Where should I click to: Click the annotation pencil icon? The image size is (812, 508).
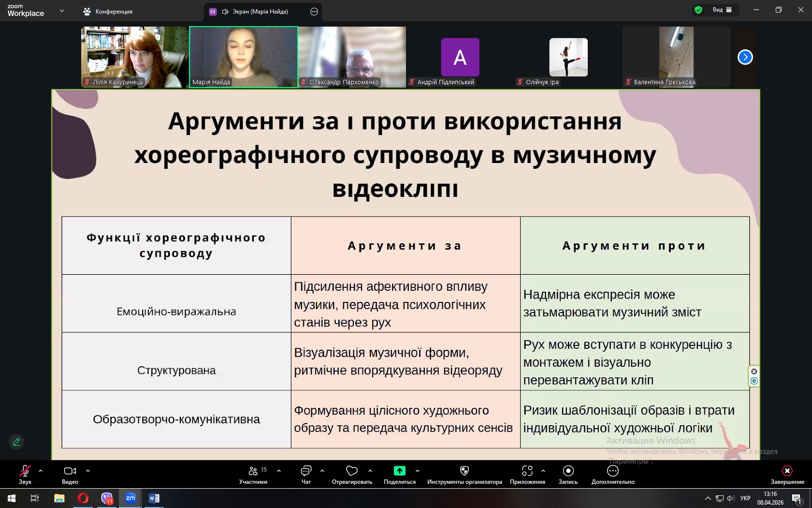[16, 442]
